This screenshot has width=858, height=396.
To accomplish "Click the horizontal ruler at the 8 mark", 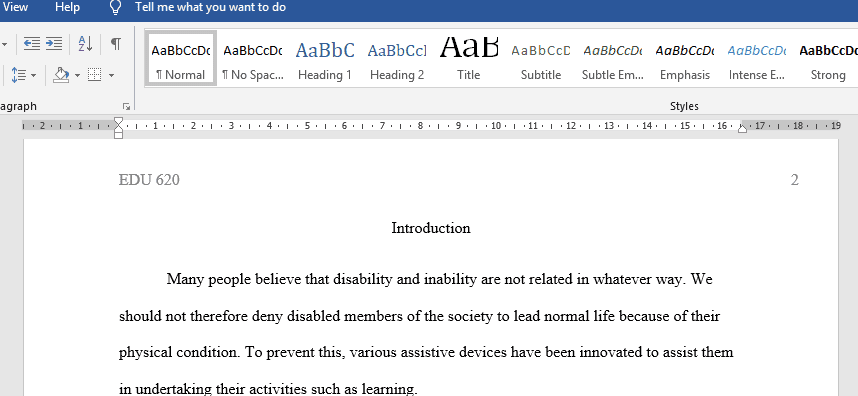I will (x=420, y=126).
